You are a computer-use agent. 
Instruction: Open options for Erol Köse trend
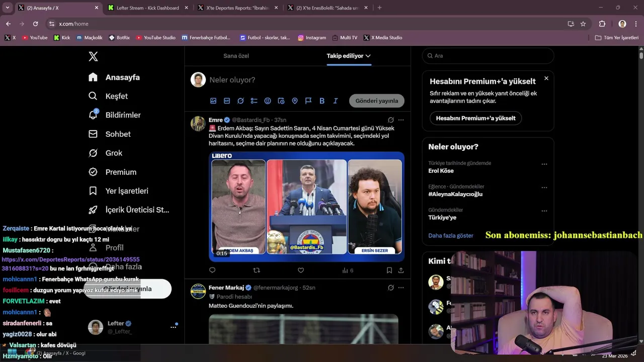[544, 164]
